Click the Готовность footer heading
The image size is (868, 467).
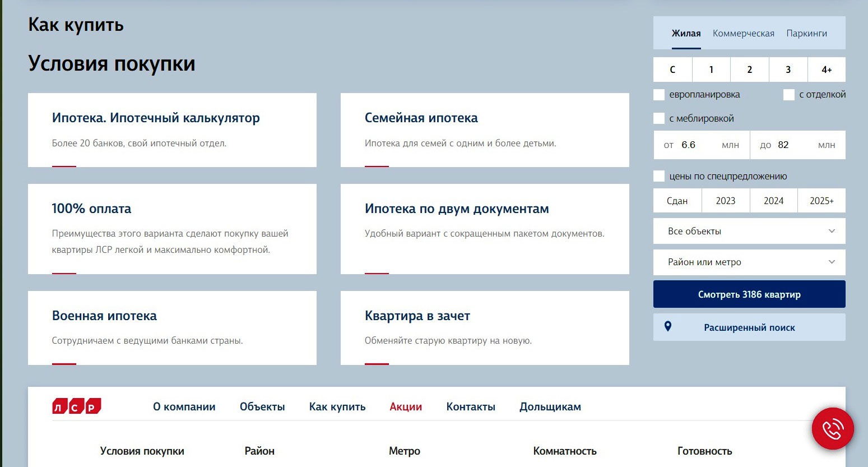click(705, 451)
